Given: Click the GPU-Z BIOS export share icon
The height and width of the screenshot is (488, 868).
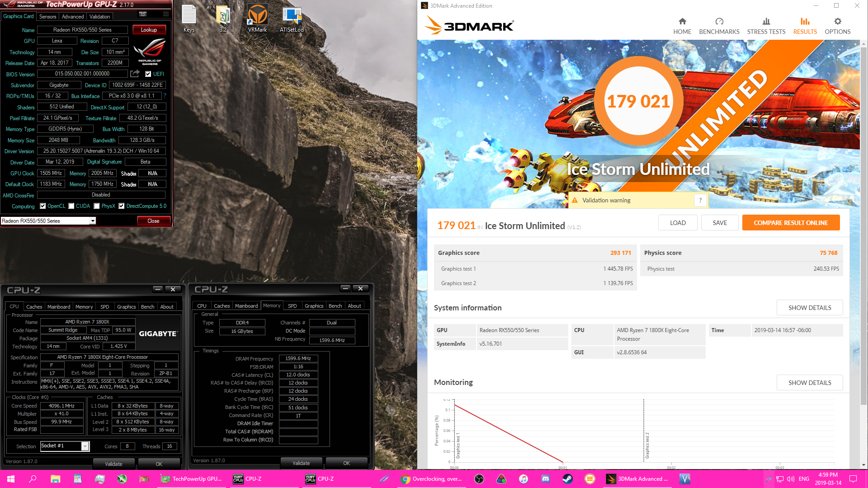Looking at the screenshot, I should click(135, 74).
